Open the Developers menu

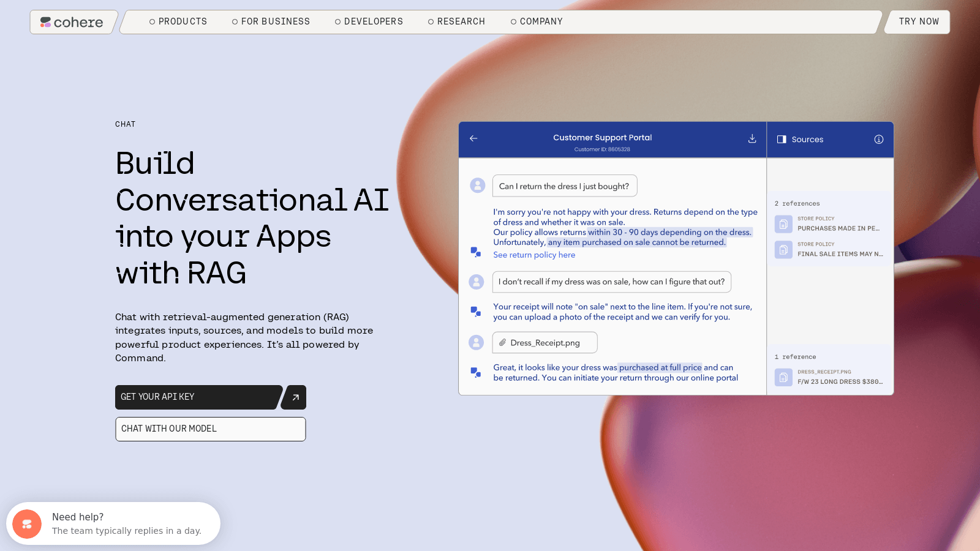point(369,21)
